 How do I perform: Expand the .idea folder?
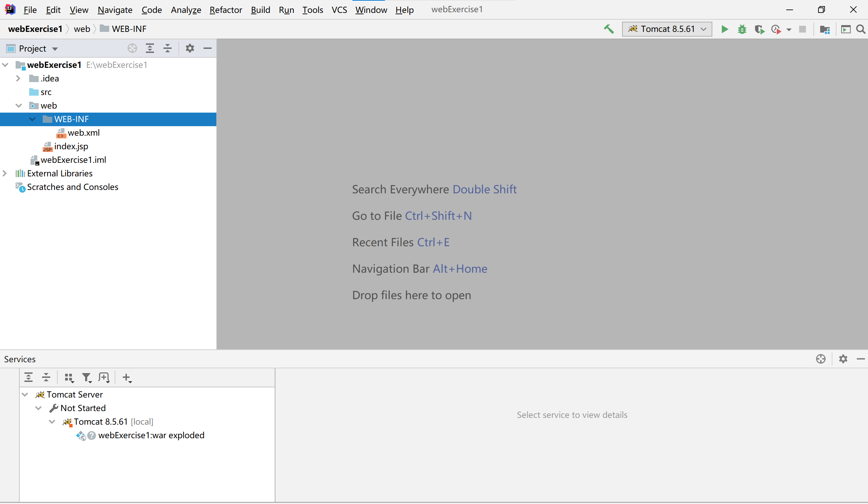(18, 79)
